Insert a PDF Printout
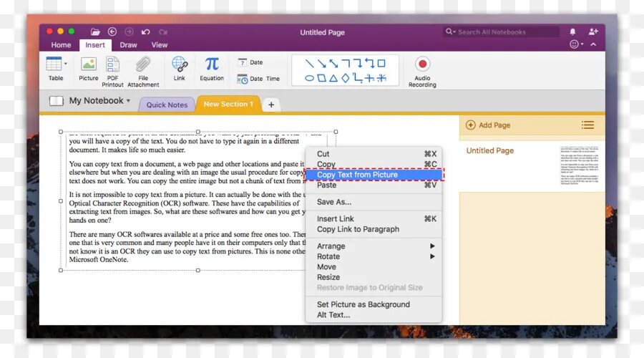This screenshot has width=644, height=358. 112,72
